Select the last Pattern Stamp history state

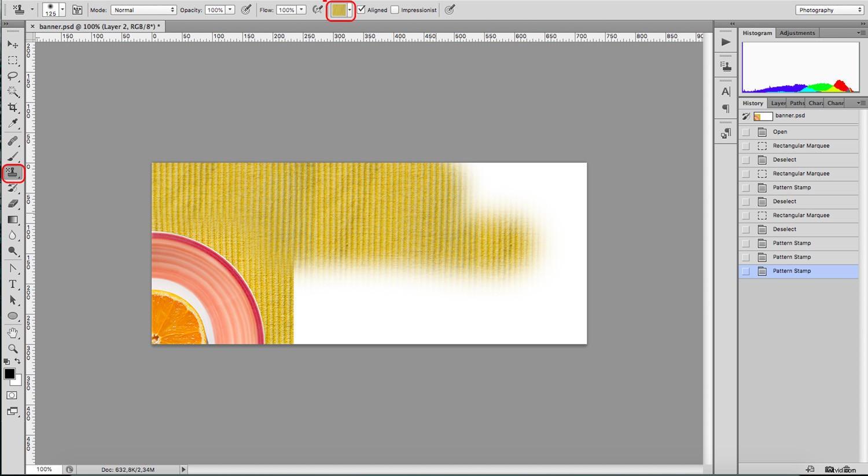point(791,270)
